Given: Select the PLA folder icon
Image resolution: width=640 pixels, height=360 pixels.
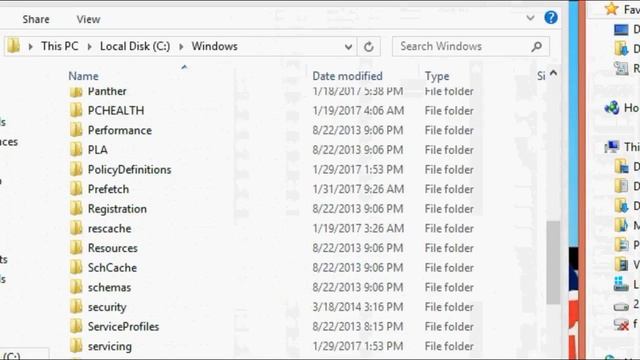Looking at the screenshot, I should 76,149.
